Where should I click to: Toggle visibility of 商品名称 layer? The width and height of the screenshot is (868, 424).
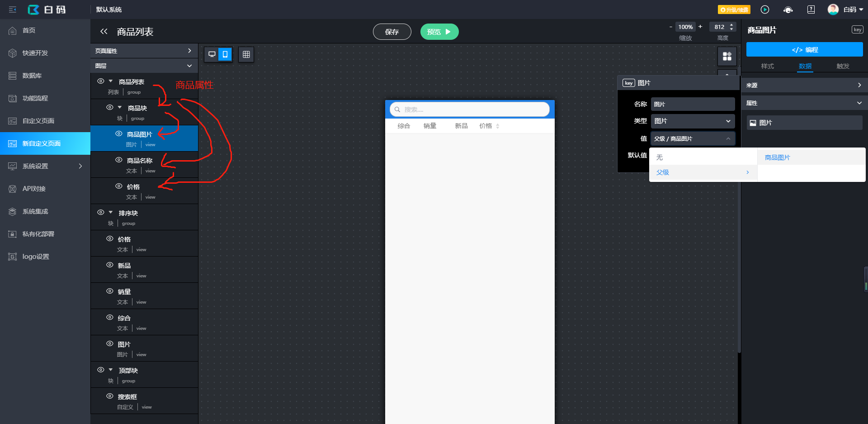pos(118,160)
